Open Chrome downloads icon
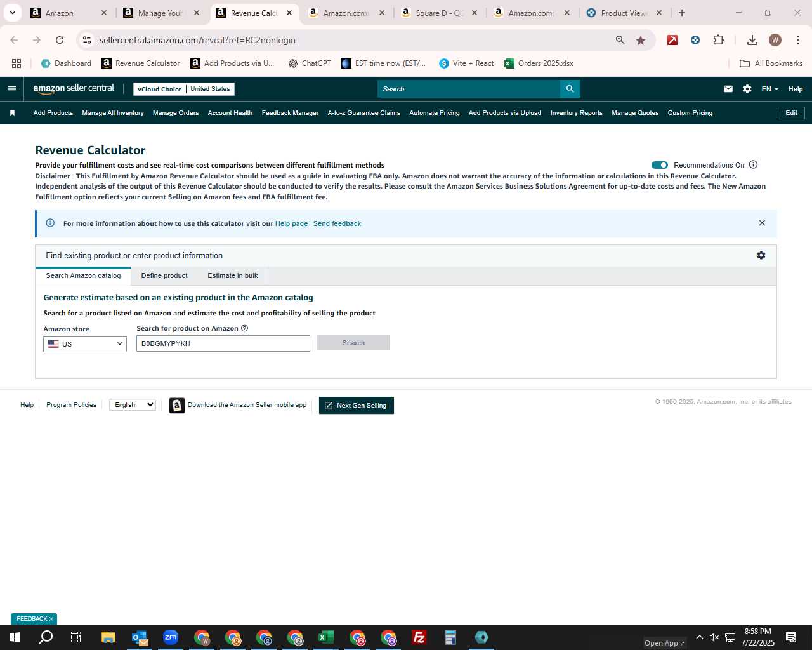The height and width of the screenshot is (650, 812). [752, 40]
